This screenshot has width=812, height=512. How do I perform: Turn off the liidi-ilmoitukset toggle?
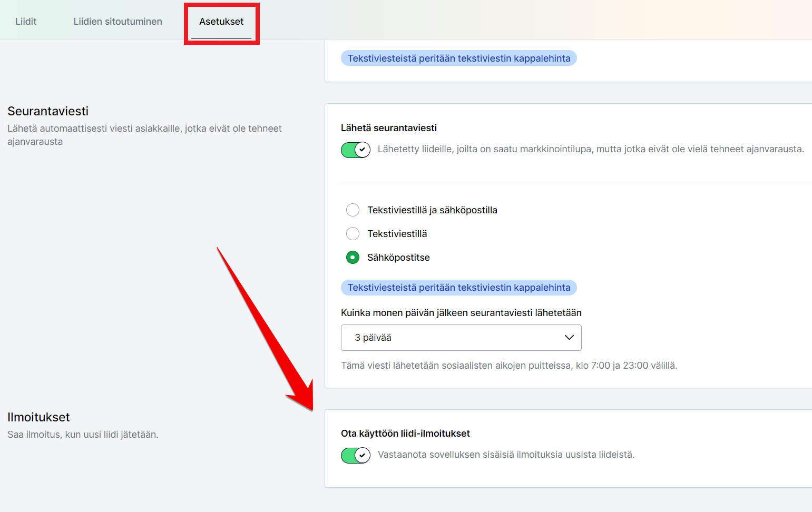tap(356, 455)
